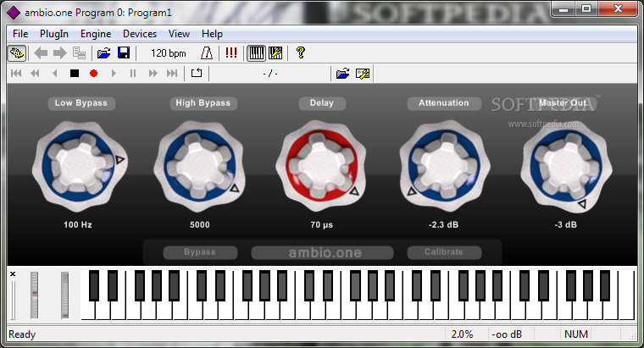Image resolution: width=644 pixels, height=348 pixels.
Task: Go to previous program with left arrow
Action: tap(41, 53)
